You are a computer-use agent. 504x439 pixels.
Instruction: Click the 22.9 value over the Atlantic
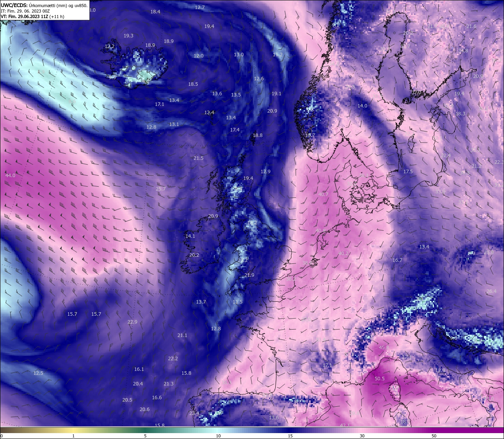(x=132, y=322)
